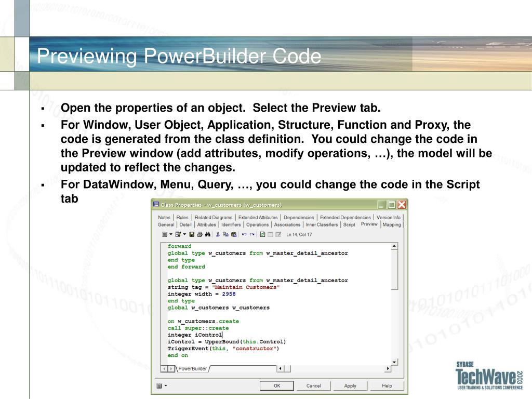Switch to the Rules tab
The height and width of the screenshot is (399, 532).
point(182,218)
